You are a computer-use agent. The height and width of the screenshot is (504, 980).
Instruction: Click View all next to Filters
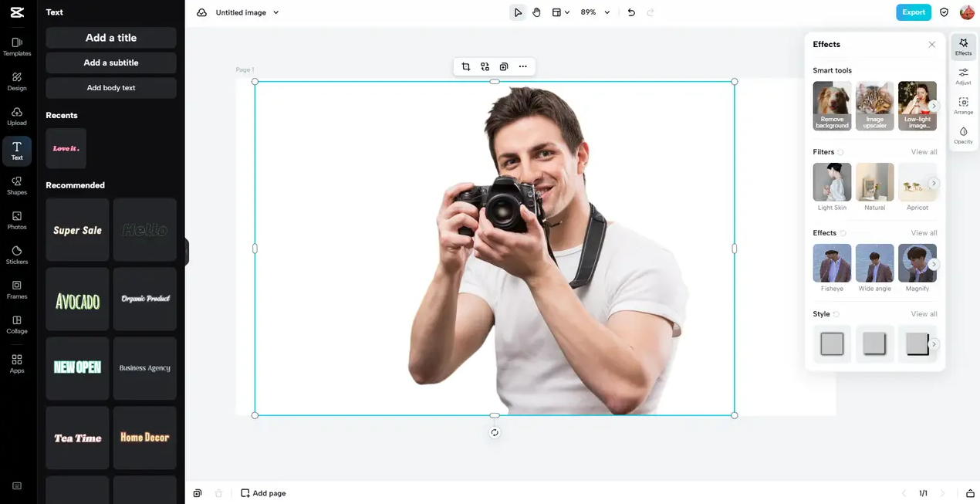point(924,152)
